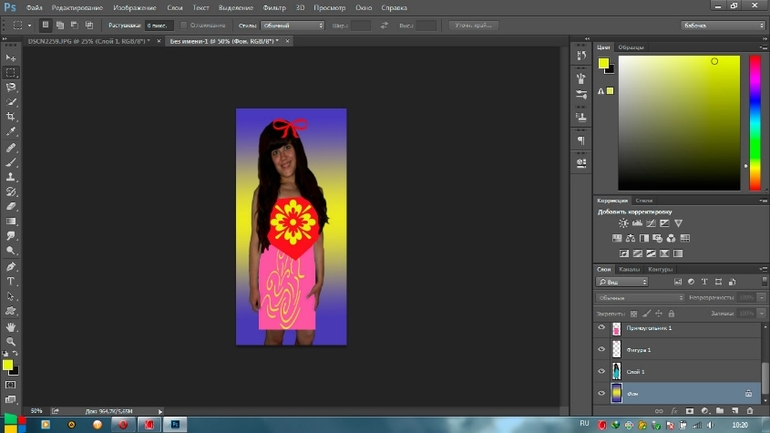Select the Type tool in toolbar

point(11,282)
